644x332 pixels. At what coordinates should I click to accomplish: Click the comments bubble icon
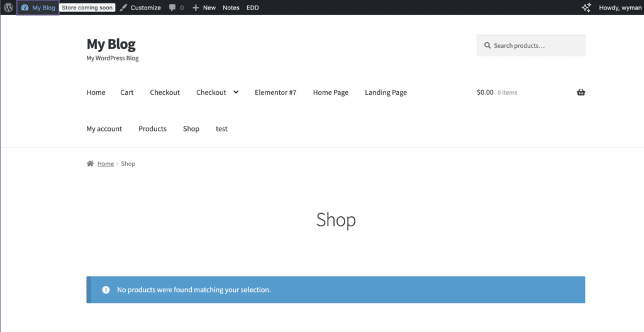(x=172, y=8)
